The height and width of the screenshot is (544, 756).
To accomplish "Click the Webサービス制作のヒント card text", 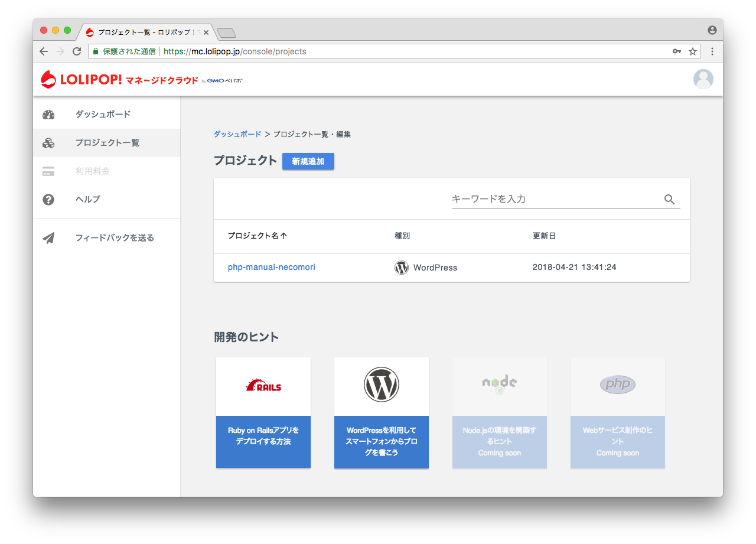I will coord(618,442).
